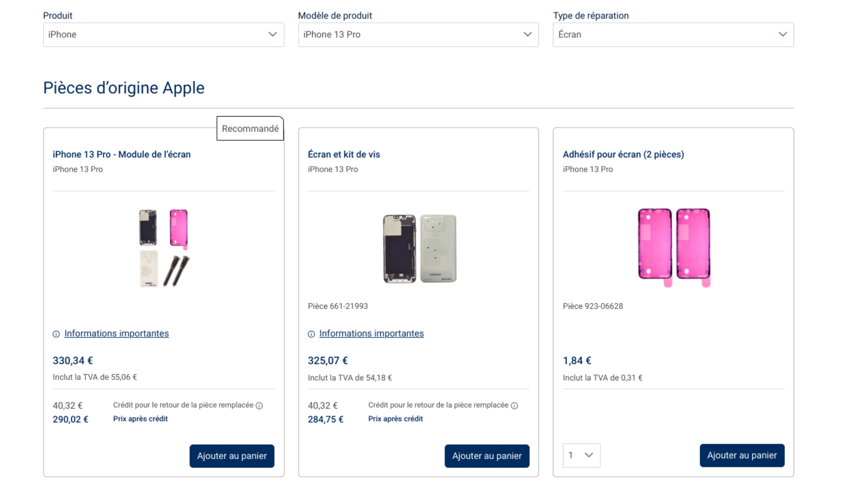
Task: Add iPhone 13 Pro Module de l'écran to cart
Action: 232,456
